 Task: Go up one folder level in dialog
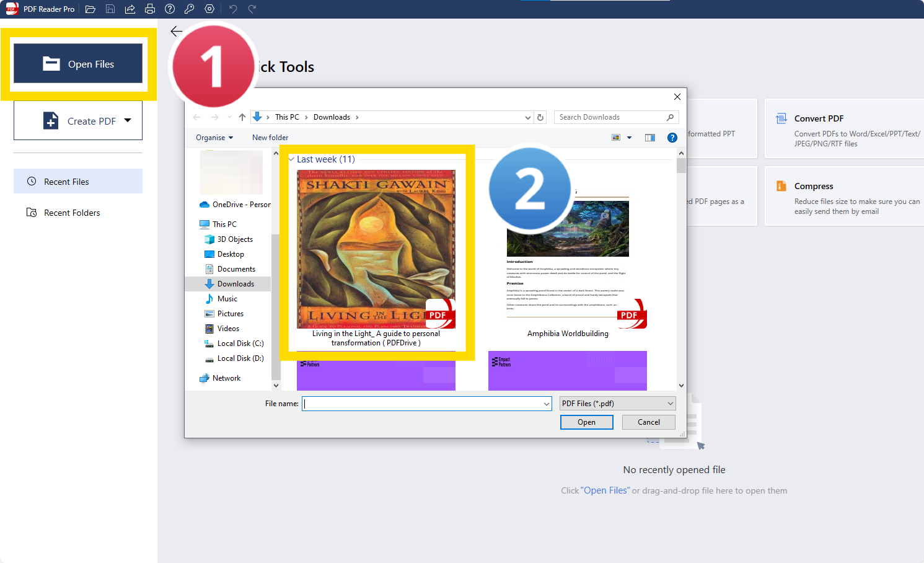(x=242, y=117)
